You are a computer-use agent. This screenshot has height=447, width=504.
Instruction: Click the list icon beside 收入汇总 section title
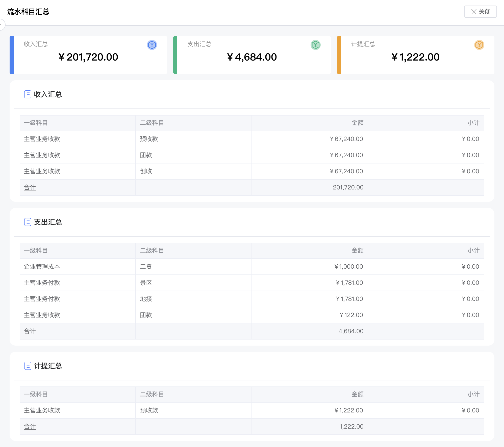click(x=28, y=94)
